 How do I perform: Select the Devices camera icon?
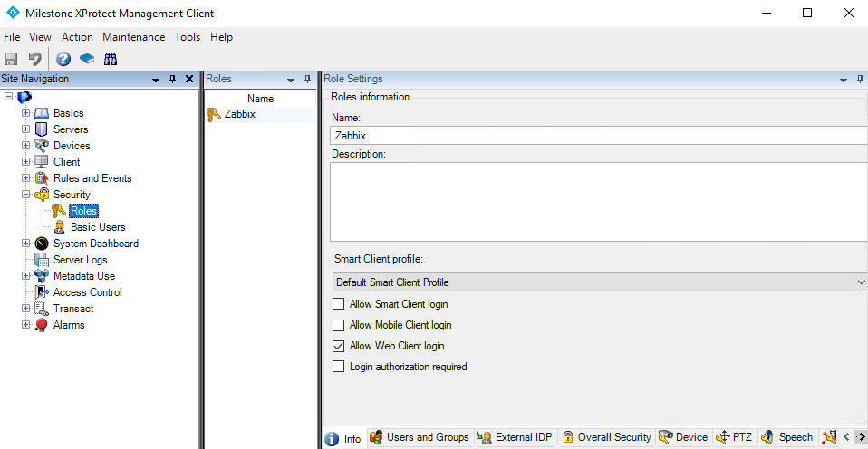tap(42, 146)
